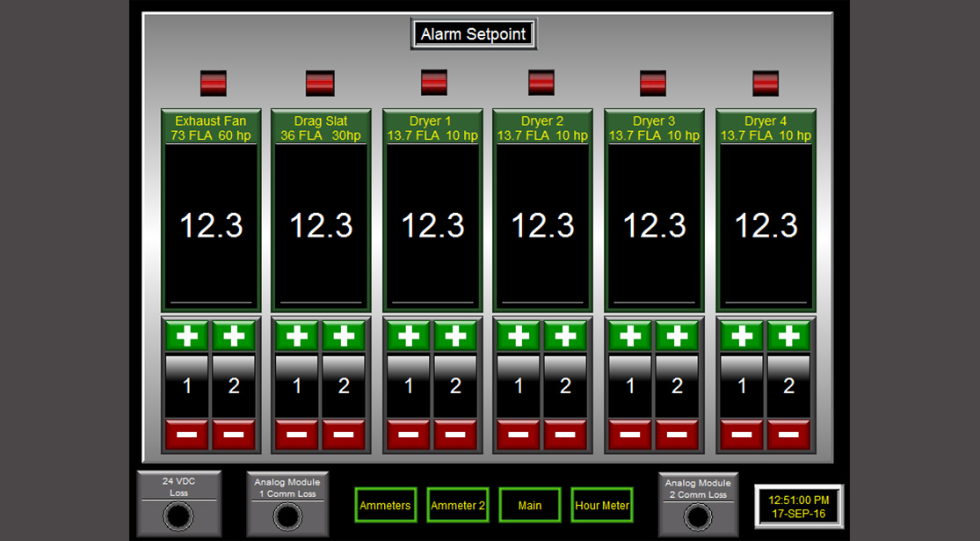
Task: Click the red alarm light above Drag Slat
Action: [320, 84]
